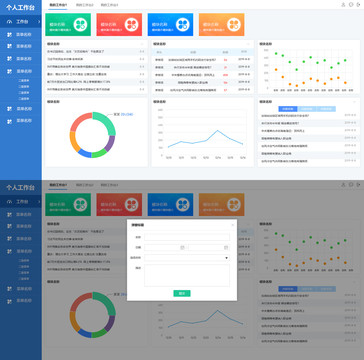The image size is (364, 360).
Task: Select the purple segment of the bright donut chart
Action: 110,143
